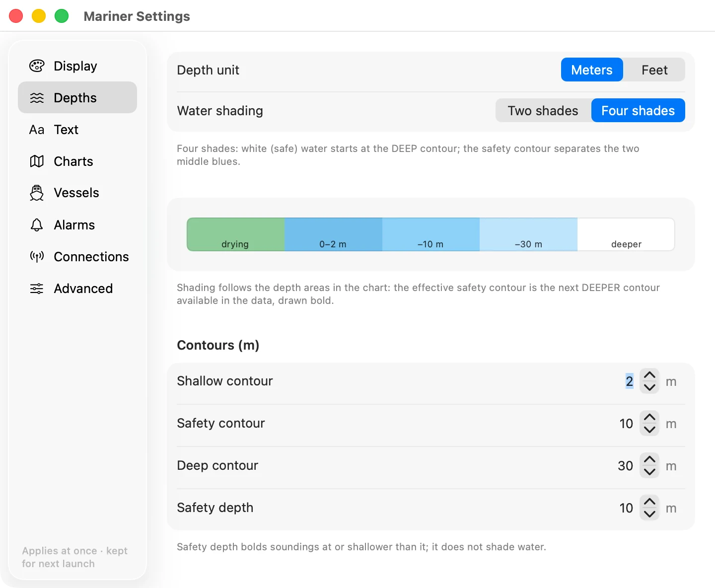
Task: Zoom the window with green button
Action: click(62, 16)
